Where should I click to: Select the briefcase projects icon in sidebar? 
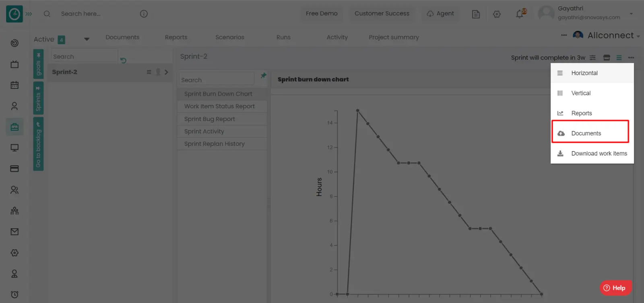(14, 127)
